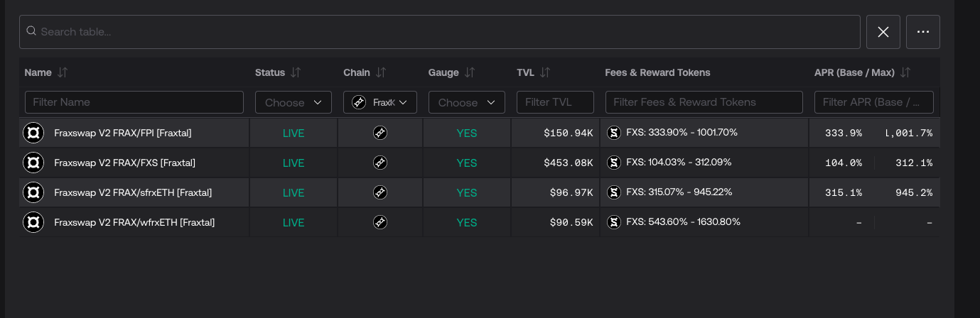980x318 pixels.
Task: Click FXS token icon beside 333.90% reward
Action: (614, 133)
